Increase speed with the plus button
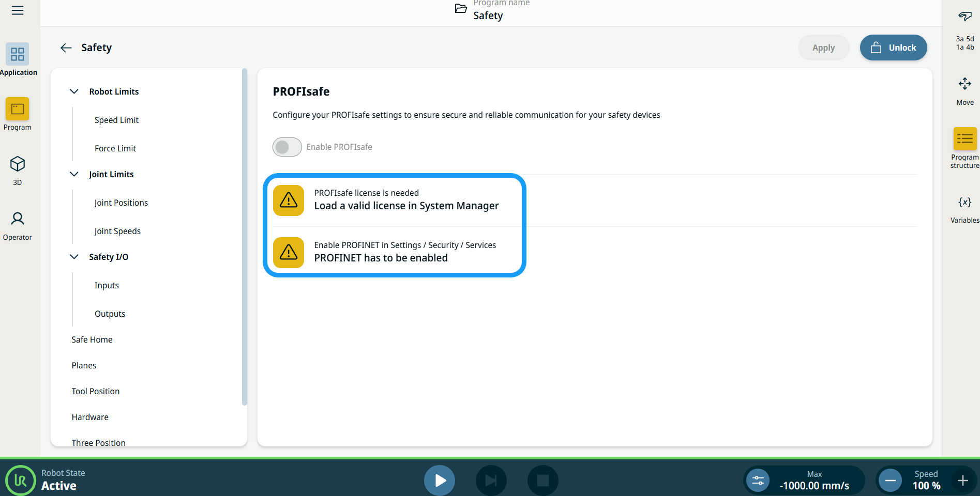This screenshot has height=496, width=980. click(x=962, y=481)
